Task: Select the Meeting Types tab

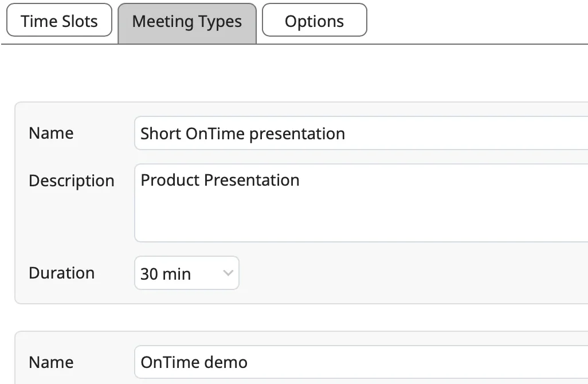Action: (187, 22)
